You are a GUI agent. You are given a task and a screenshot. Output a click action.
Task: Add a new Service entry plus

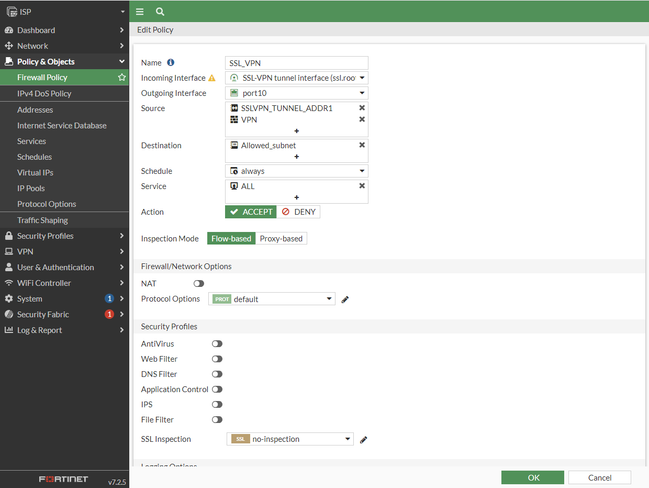point(296,198)
